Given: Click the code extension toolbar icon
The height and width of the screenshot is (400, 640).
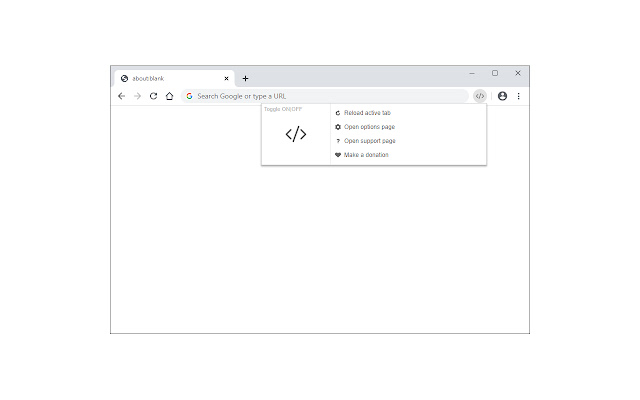Looking at the screenshot, I should 480,96.
